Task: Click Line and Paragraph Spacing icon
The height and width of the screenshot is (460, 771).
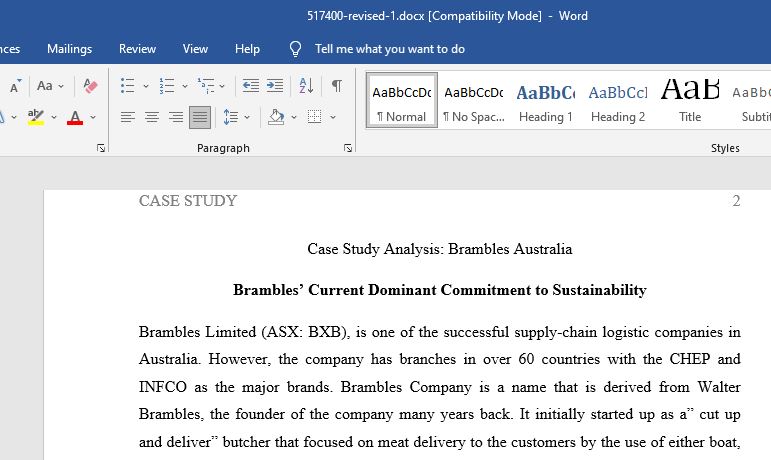Action: [231, 117]
